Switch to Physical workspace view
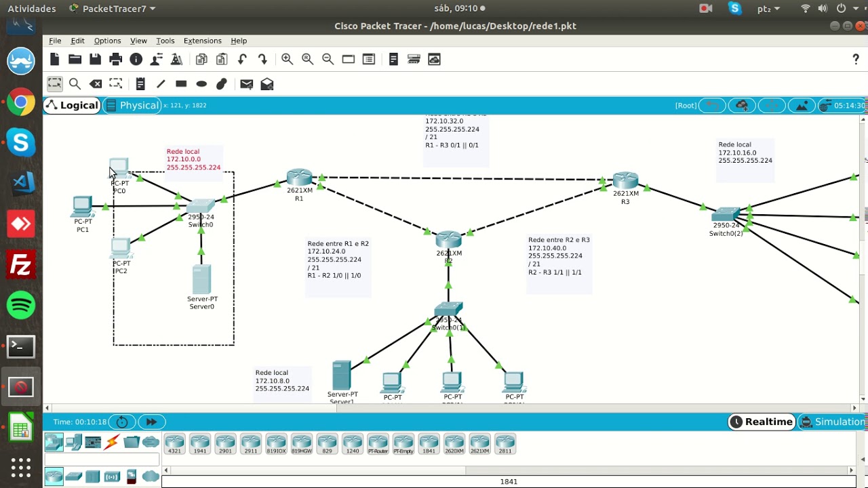Screen dimensions: 868x488 pos(132,105)
